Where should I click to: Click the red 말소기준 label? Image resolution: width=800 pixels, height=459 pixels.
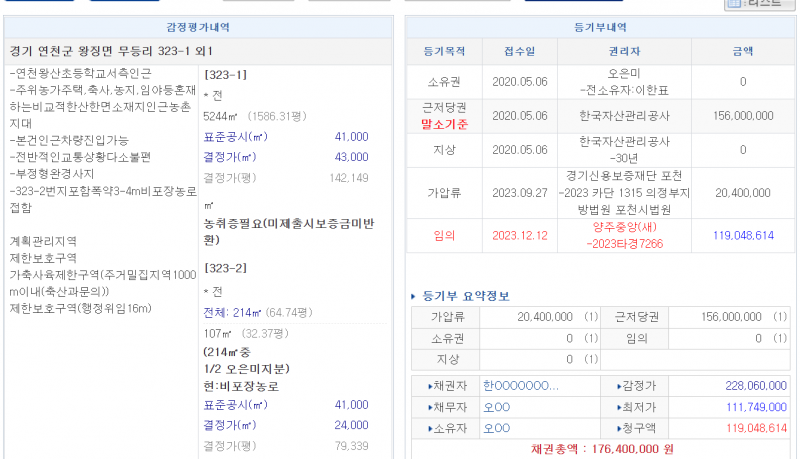tap(445, 124)
